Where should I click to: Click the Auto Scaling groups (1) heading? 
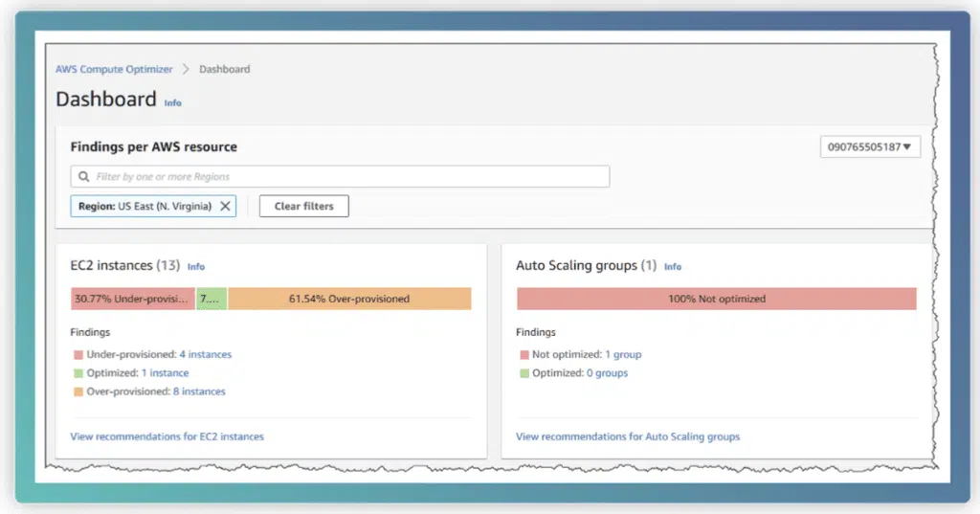pos(587,265)
